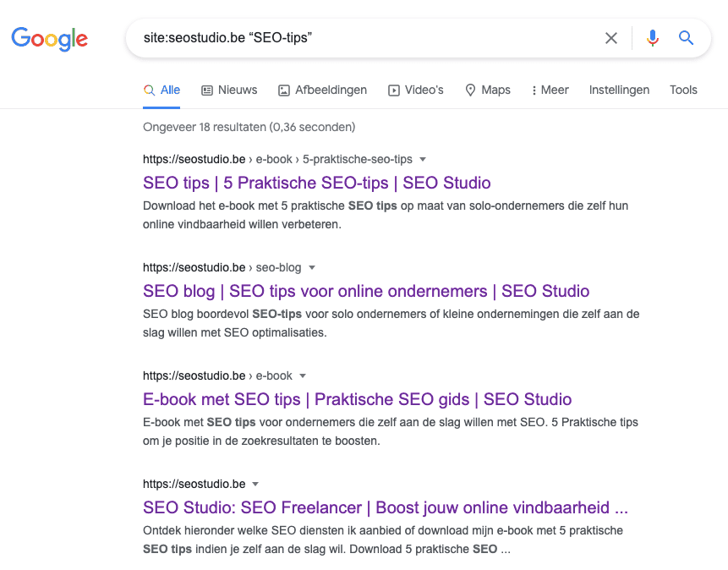Click the URL 'https://seostudio.be › seo-blog'

pyautogui.click(x=222, y=267)
